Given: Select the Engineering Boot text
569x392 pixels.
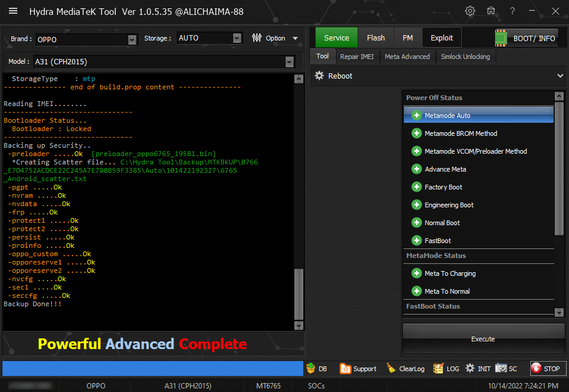Looking at the screenshot, I should tap(449, 205).
